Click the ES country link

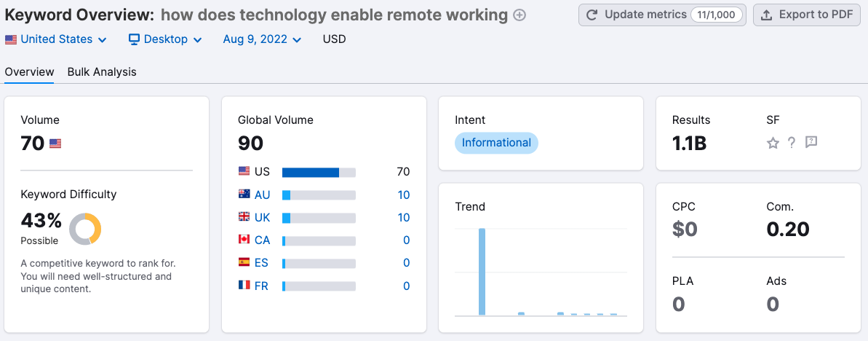click(261, 262)
